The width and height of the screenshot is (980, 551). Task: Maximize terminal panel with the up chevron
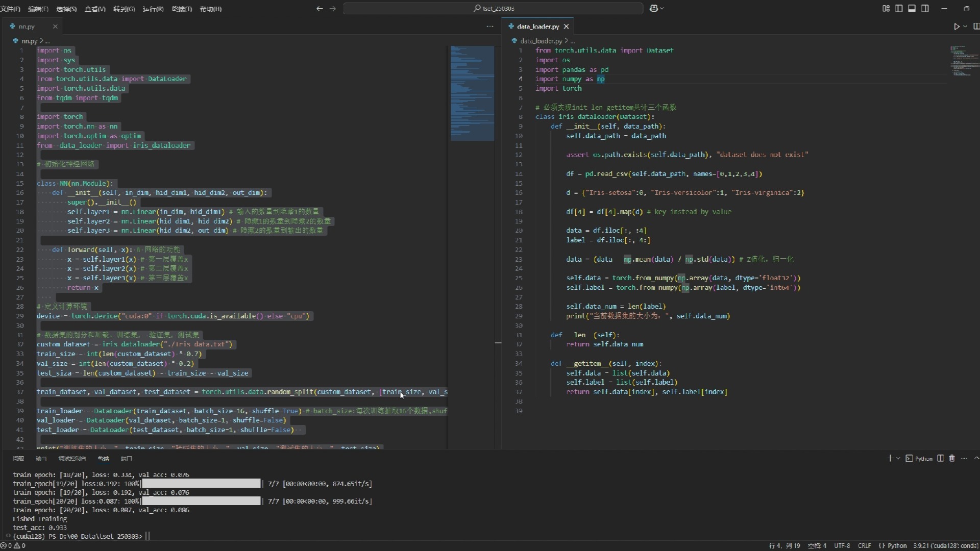[x=976, y=458]
